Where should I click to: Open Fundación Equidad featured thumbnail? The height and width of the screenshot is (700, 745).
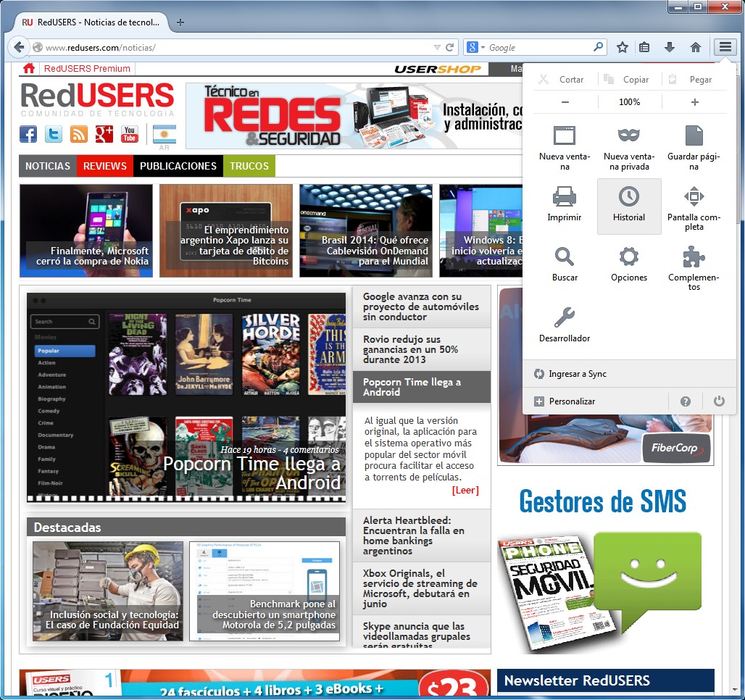(x=108, y=591)
